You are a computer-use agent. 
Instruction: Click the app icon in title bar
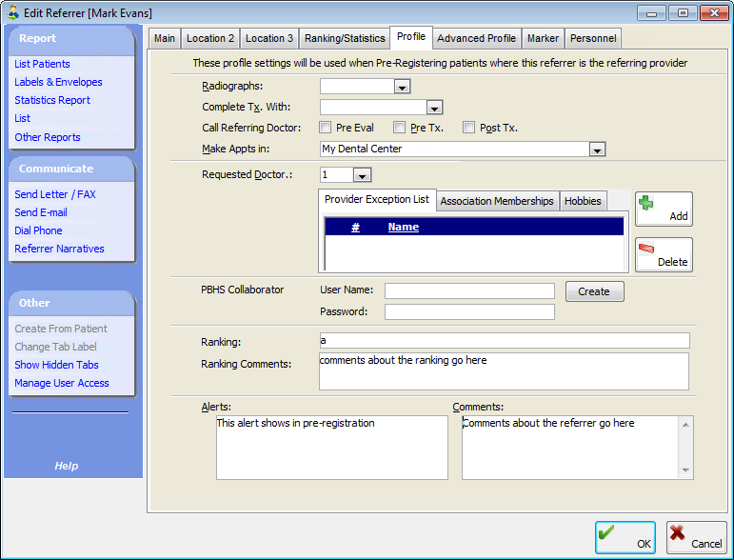[12, 13]
